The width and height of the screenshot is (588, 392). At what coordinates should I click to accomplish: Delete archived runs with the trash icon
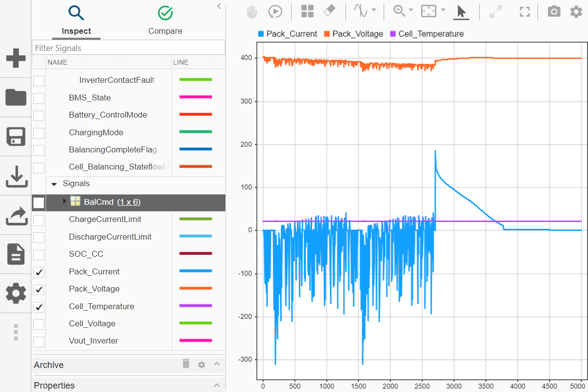pos(185,364)
